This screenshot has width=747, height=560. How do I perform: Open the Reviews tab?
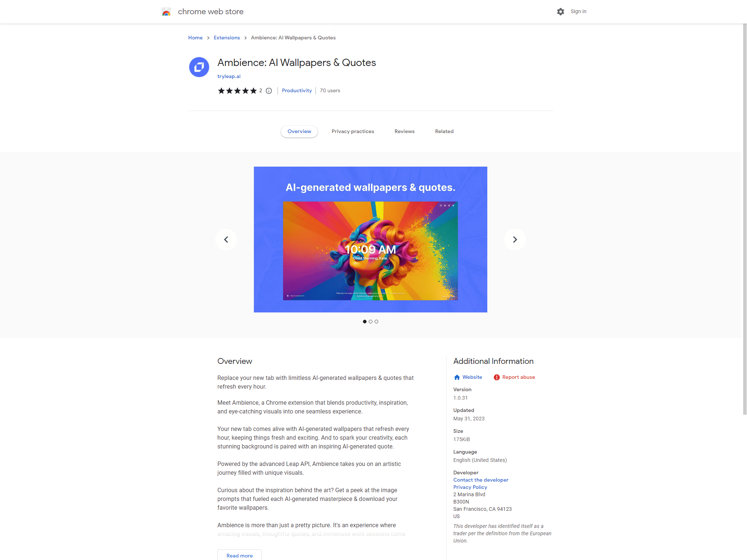pos(405,131)
